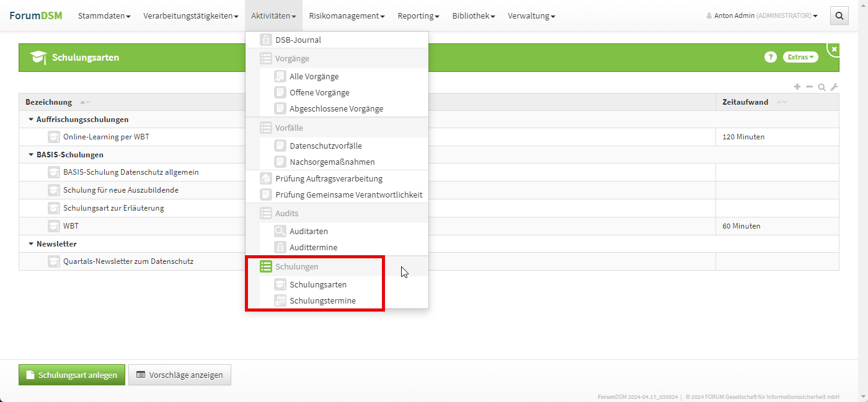Click the Schulungsart anlegen button
Image resolution: width=868 pixels, height=402 pixels.
click(72, 375)
